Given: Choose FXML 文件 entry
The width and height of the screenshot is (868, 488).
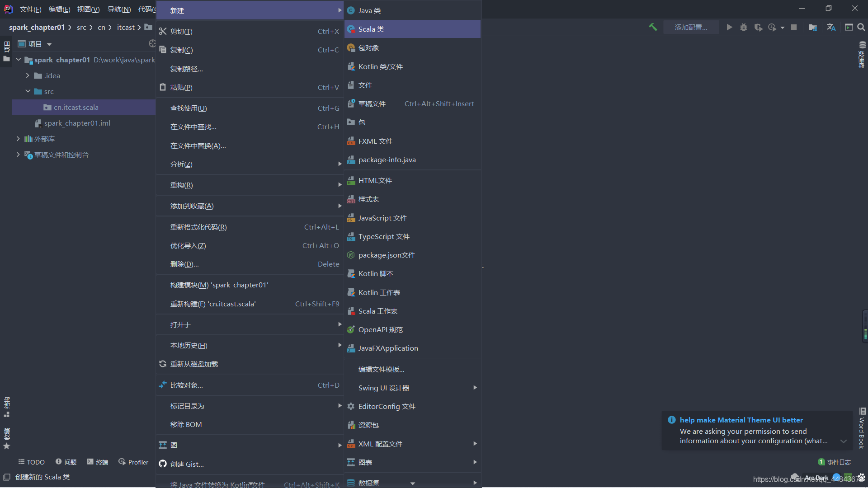Looking at the screenshot, I should coord(412,141).
